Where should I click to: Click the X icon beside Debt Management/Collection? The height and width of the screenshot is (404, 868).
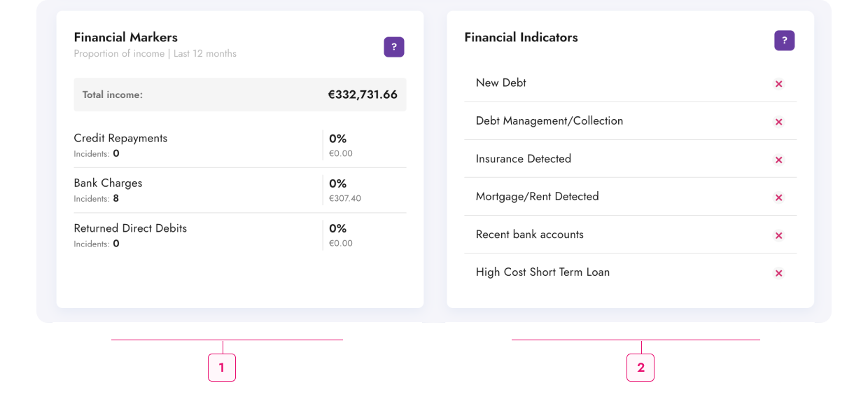coord(778,122)
